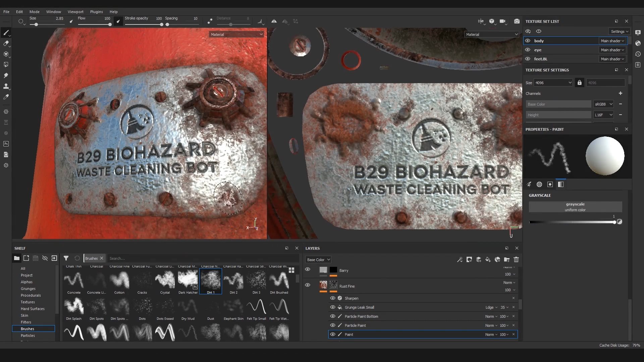Expand body Main shader dropdown

[x=612, y=41]
